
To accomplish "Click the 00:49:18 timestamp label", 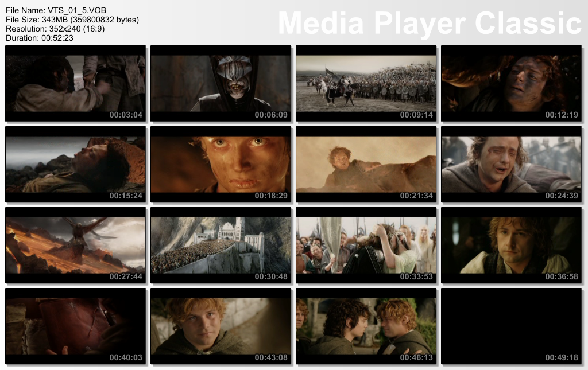I will (x=562, y=357).
